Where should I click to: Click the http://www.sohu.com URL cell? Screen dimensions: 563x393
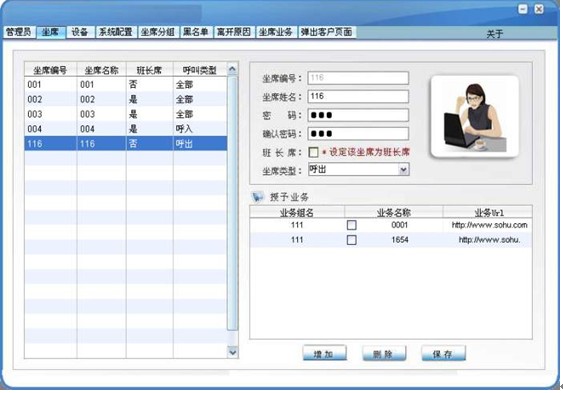click(x=489, y=225)
